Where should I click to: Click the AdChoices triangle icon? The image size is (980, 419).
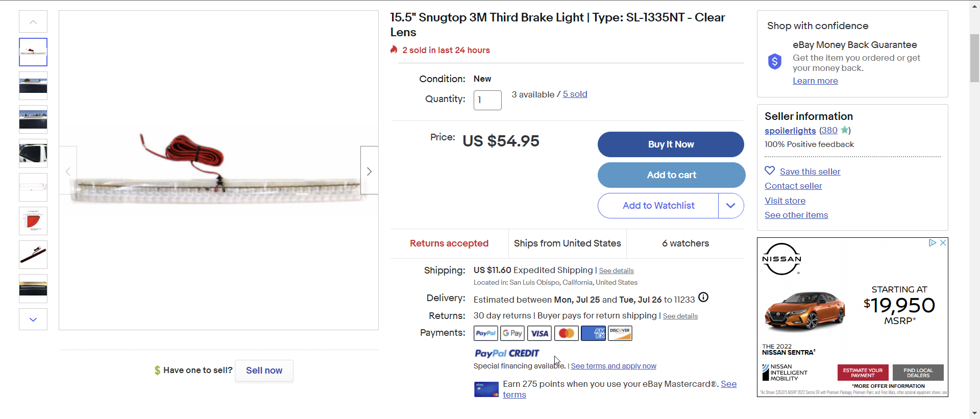pyautogui.click(x=932, y=243)
